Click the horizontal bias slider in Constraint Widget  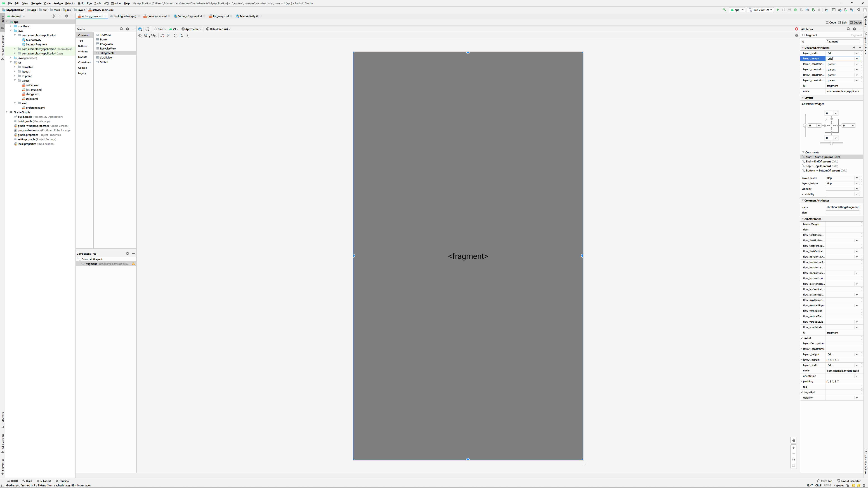coord(831,143)
